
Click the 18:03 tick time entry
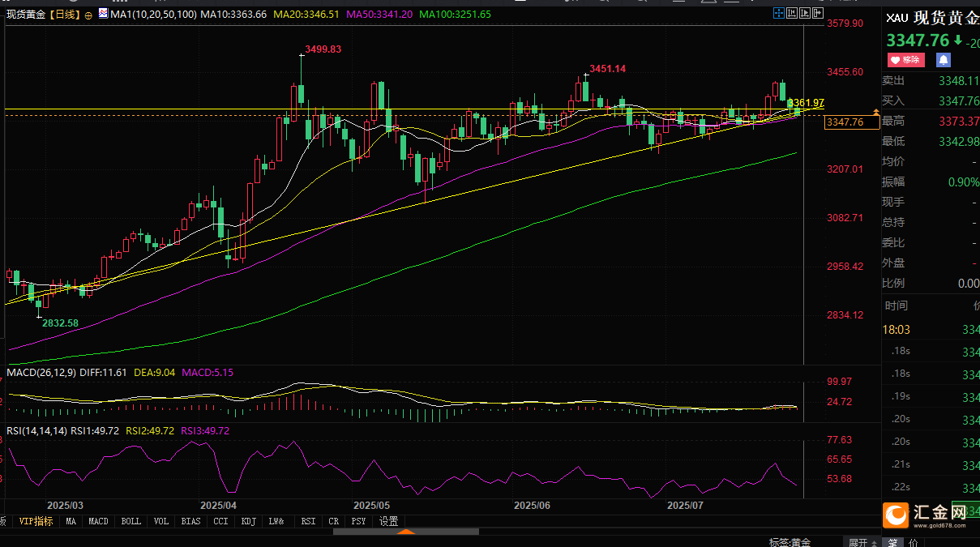point(896,330)
